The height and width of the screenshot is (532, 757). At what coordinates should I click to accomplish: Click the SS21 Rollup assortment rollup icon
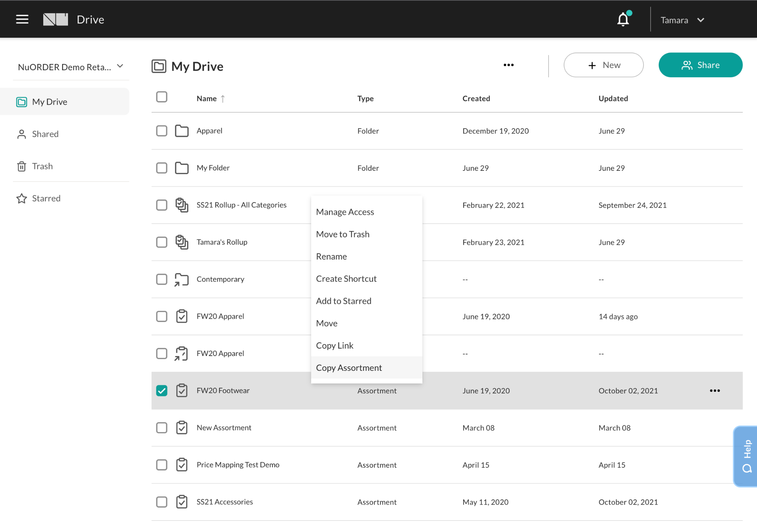coord(181,205)
